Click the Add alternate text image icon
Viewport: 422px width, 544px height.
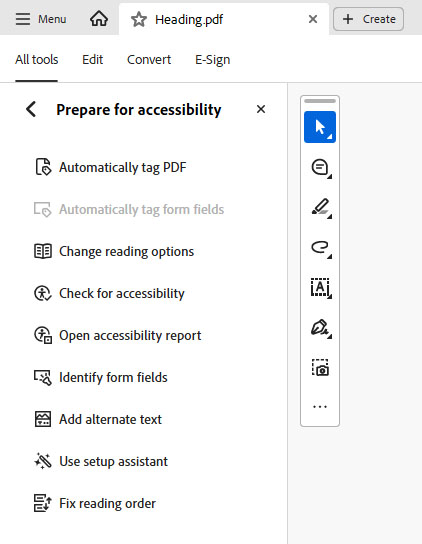[x=43, y=419]
